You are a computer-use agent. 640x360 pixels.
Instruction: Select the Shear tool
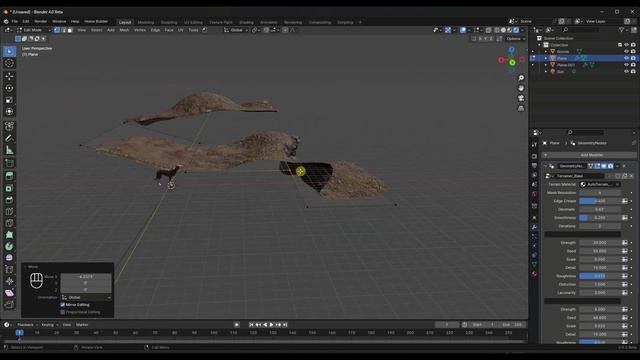9,293
